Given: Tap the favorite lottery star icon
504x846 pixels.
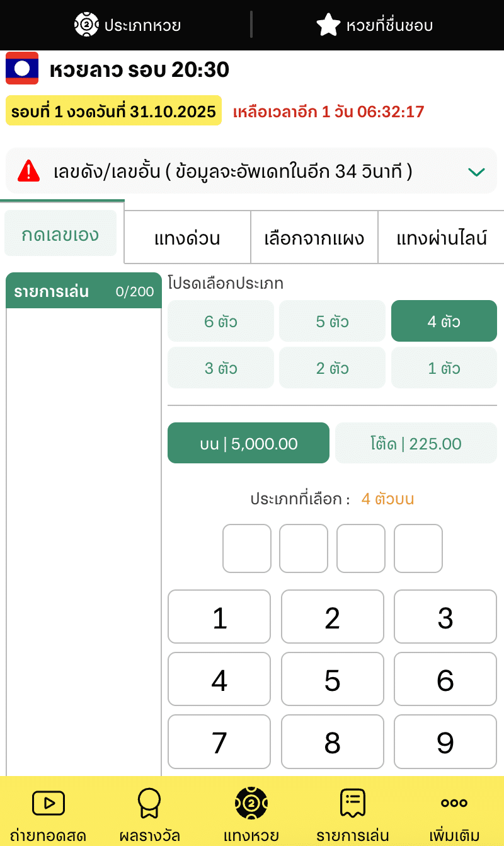Looking at the screenshot, I should point(328,25).
